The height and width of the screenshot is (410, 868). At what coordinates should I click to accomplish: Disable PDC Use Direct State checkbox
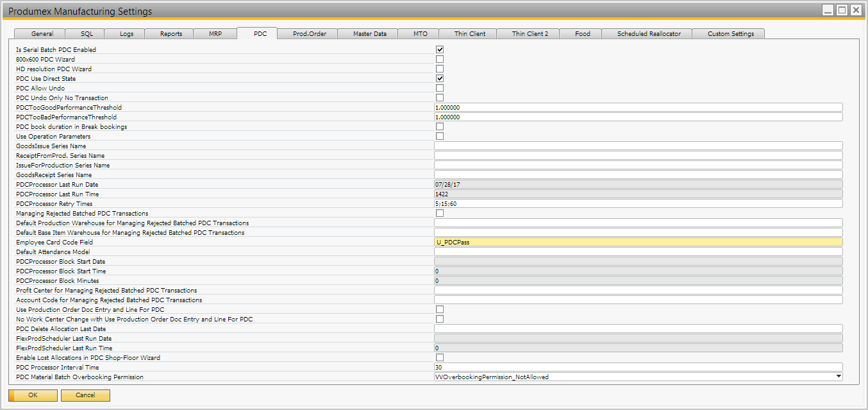pos(440,78)
